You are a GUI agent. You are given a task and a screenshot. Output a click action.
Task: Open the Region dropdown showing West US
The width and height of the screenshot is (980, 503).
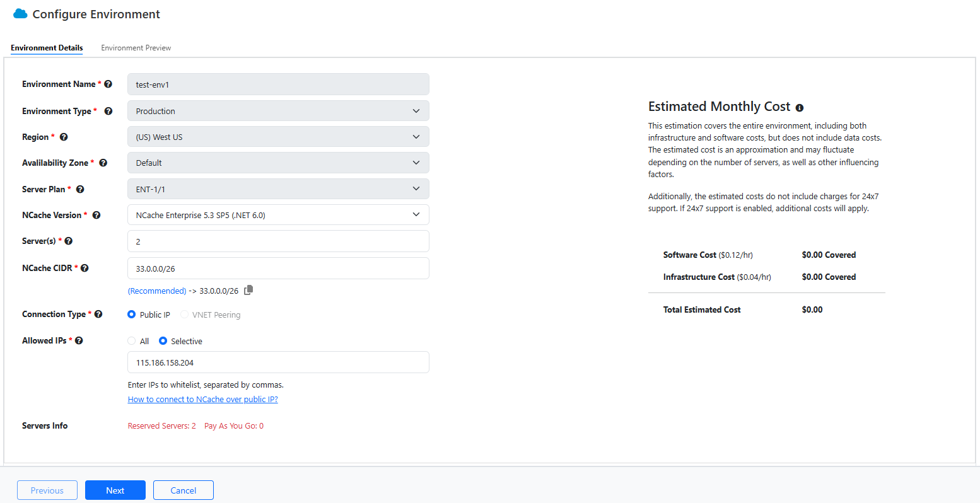point(278,137)
